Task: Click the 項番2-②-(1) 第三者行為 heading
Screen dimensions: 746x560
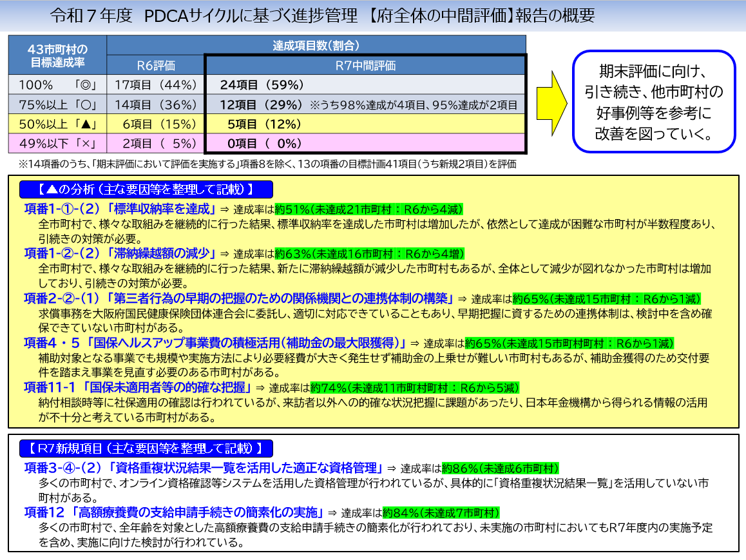Action: click(x=238, y=298)
